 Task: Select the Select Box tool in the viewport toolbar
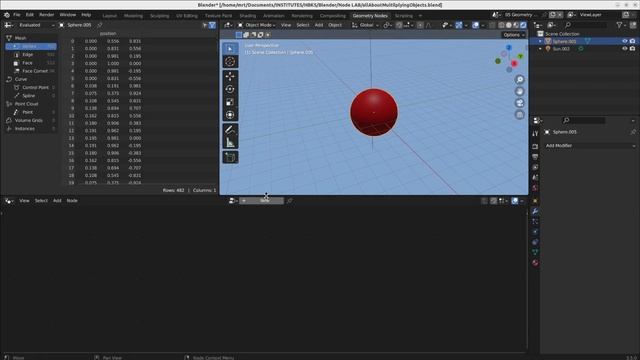click(230, 49)
